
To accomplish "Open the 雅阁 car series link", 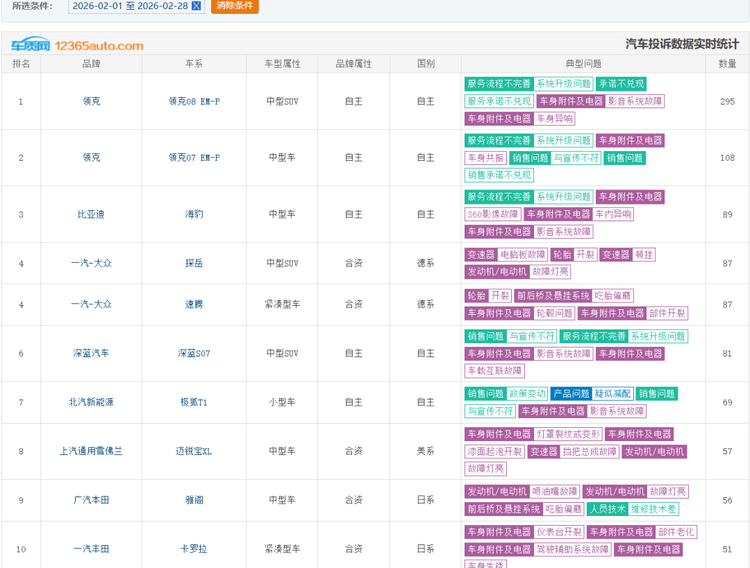I will 194,500.
